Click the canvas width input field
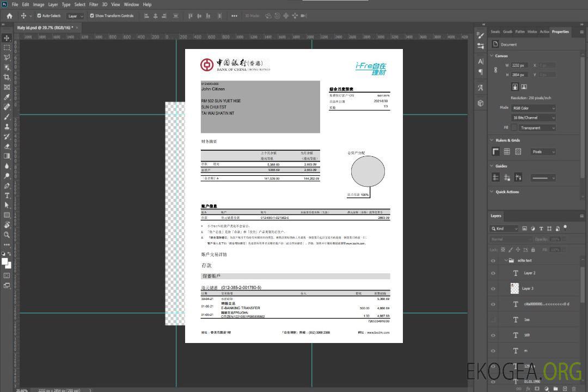This screenshot has width=588, height=392. coord(520,65)
